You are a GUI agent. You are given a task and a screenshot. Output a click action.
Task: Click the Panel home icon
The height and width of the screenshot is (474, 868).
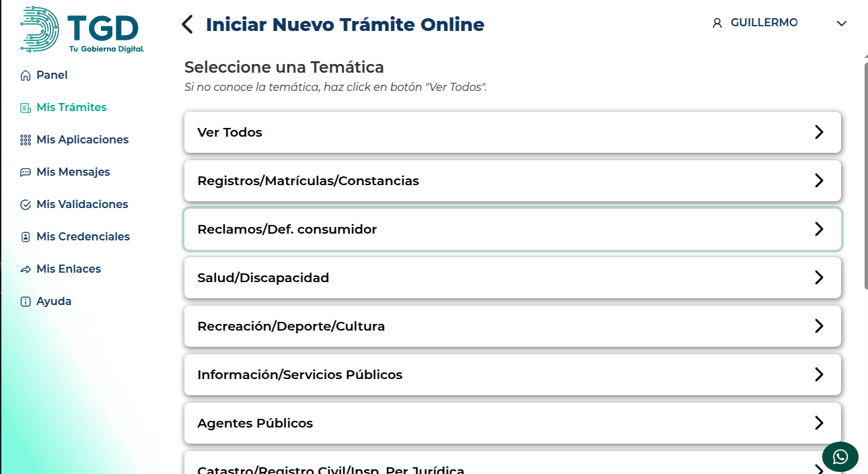click(26, 75)
